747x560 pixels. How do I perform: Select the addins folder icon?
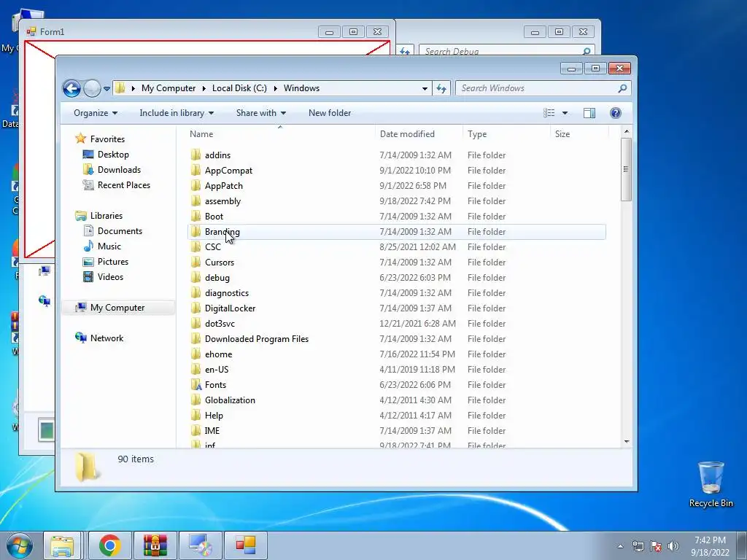[196, 155]
